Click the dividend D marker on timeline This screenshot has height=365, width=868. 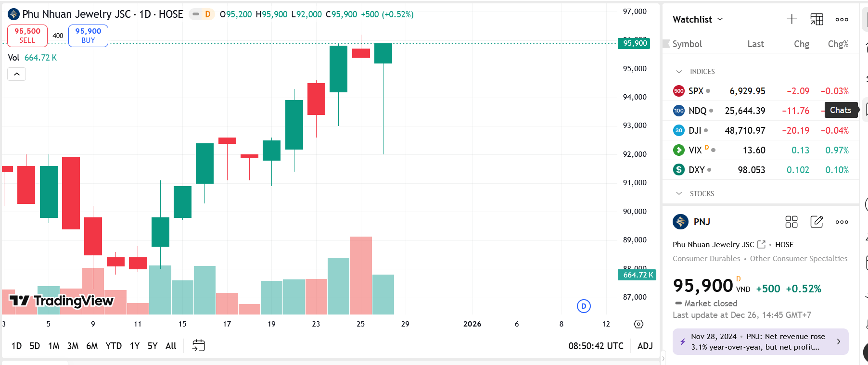click(584, 306)
